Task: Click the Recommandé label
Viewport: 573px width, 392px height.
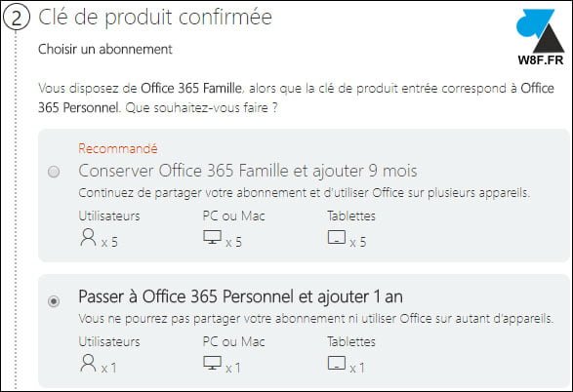Action: (x=118, y=148)
